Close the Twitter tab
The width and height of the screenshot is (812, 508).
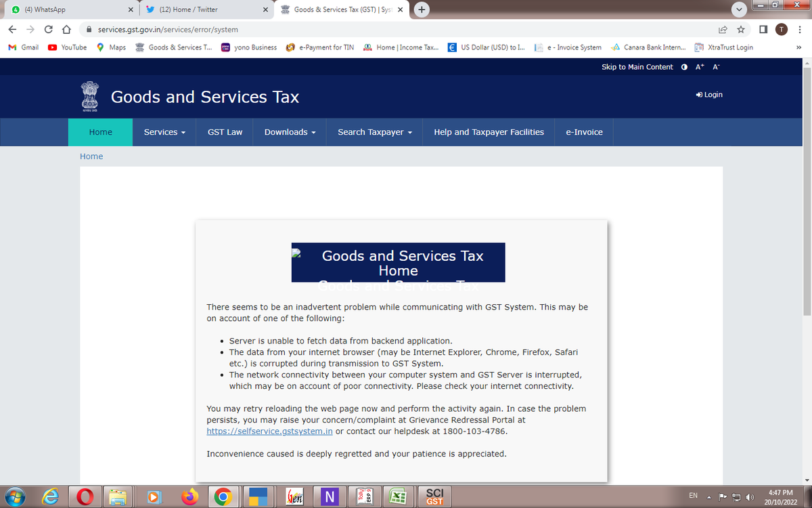[x=265, y=10]
